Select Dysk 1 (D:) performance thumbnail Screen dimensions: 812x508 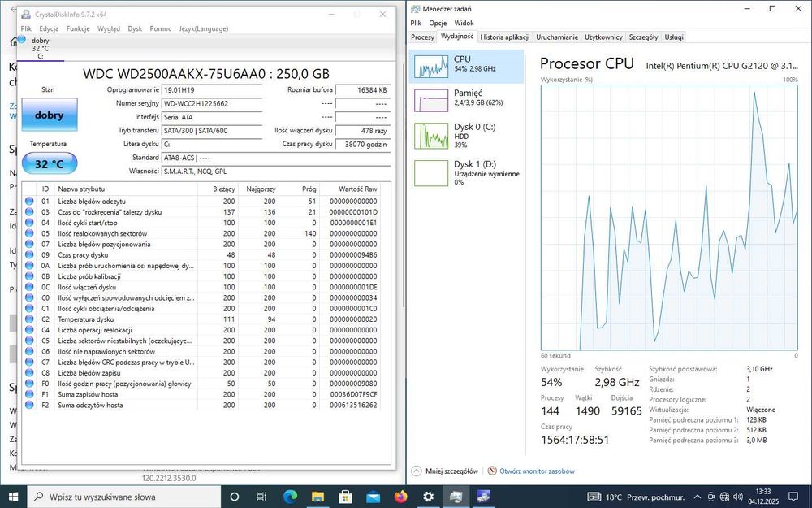pos(431,173)
